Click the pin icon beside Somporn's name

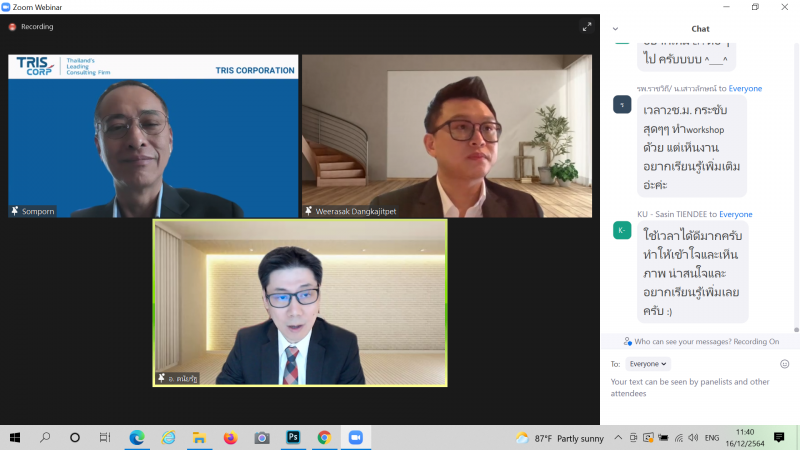point(15,211)
